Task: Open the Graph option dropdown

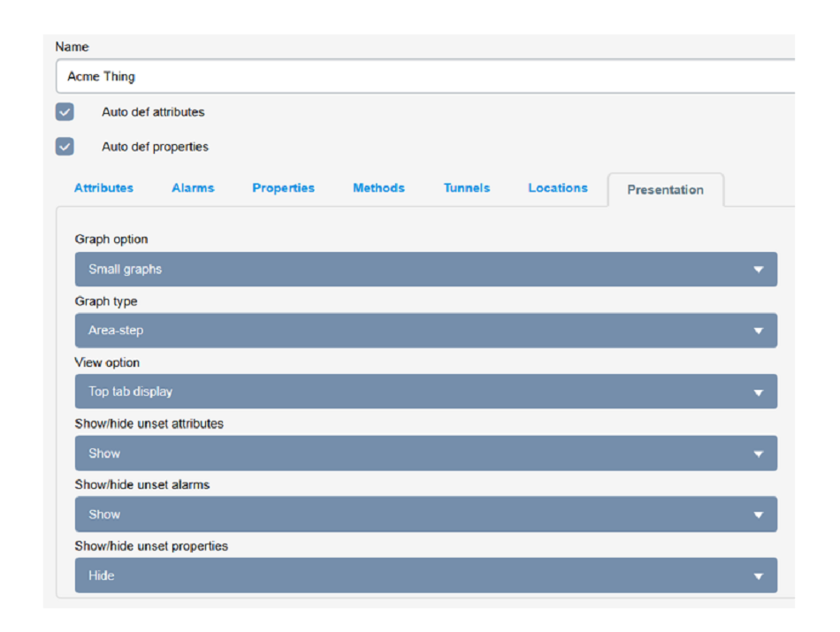Action: tap(426, 270)
